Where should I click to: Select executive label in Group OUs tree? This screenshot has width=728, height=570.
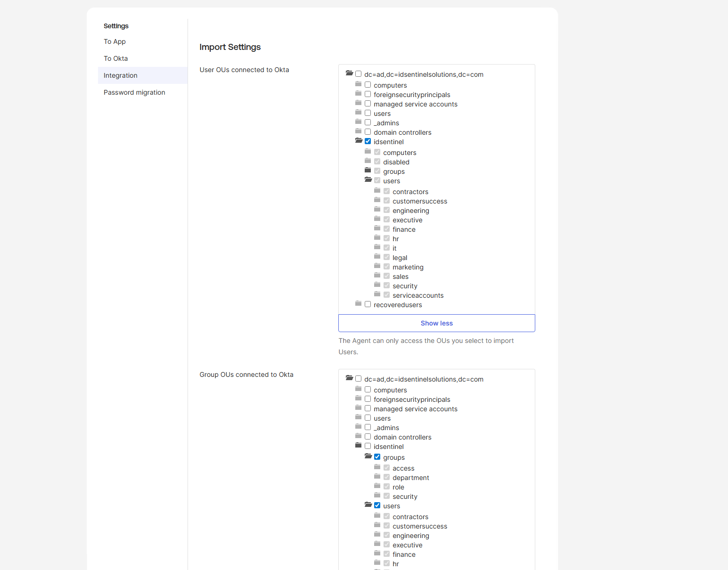click(x=408, y=545)
